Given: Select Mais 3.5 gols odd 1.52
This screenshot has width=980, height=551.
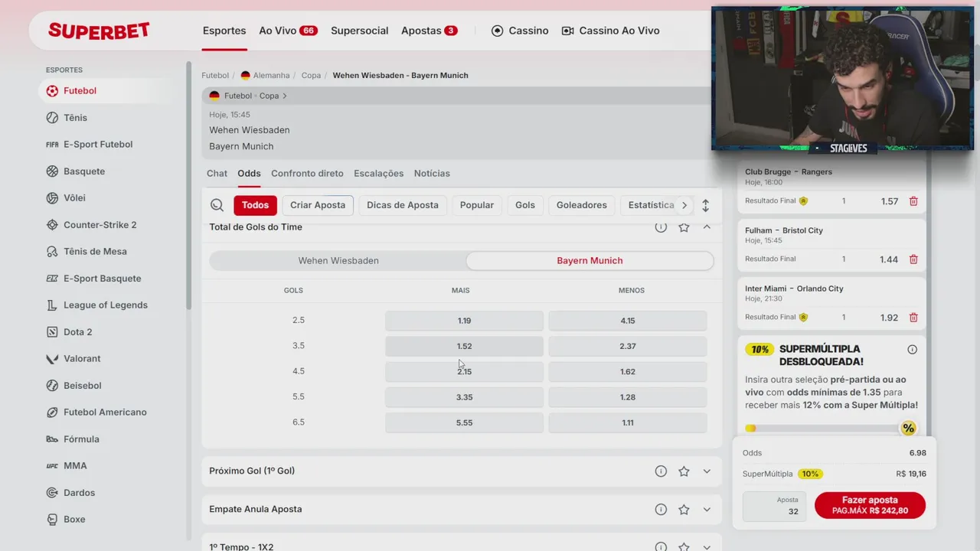Looking at the screenshot, I should [464, 346].
